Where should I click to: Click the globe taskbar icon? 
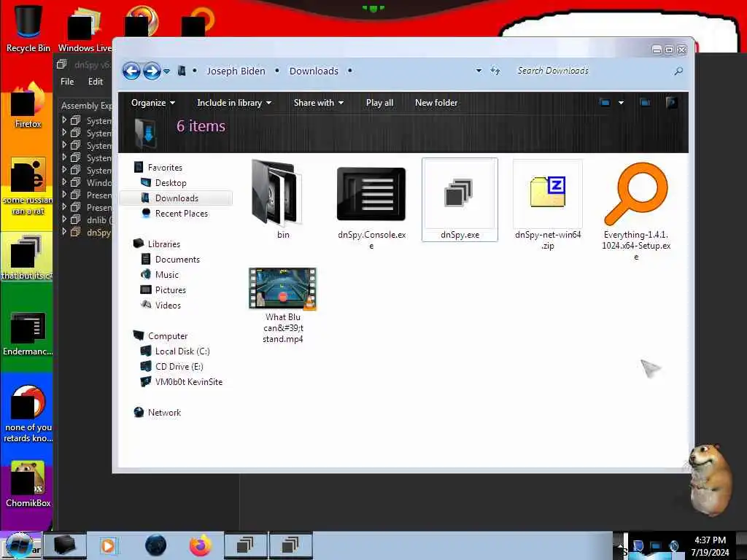155,545
